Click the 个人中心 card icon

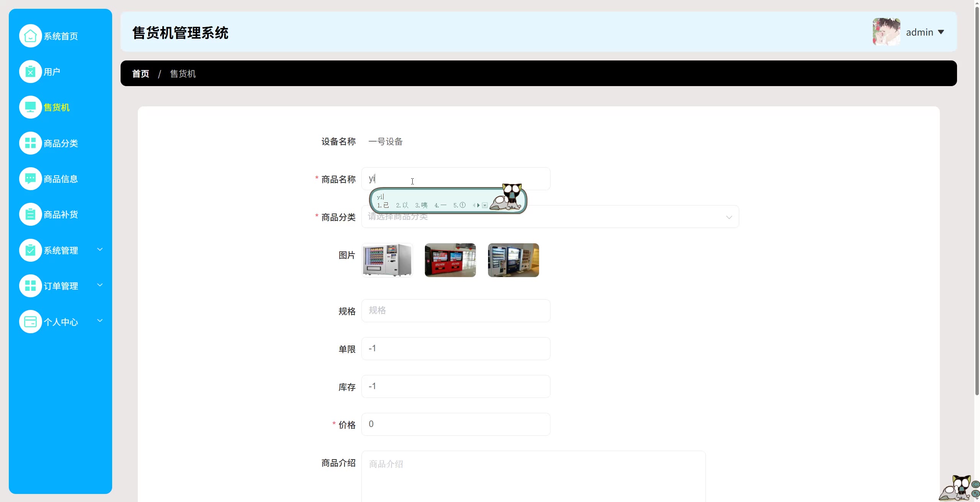pyautogui.click(x=30, y=322)
